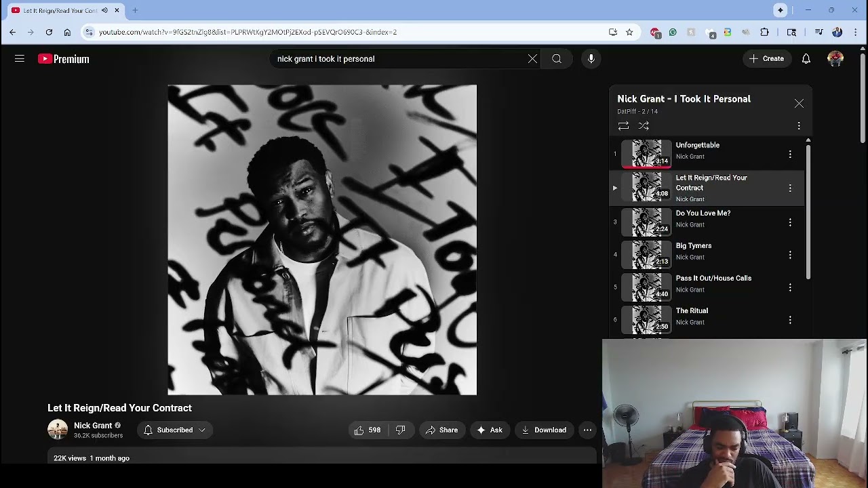Open options for The Ritual track
Image resolution: width=868 pixels, height=488 pixels.
coord(790,320)
